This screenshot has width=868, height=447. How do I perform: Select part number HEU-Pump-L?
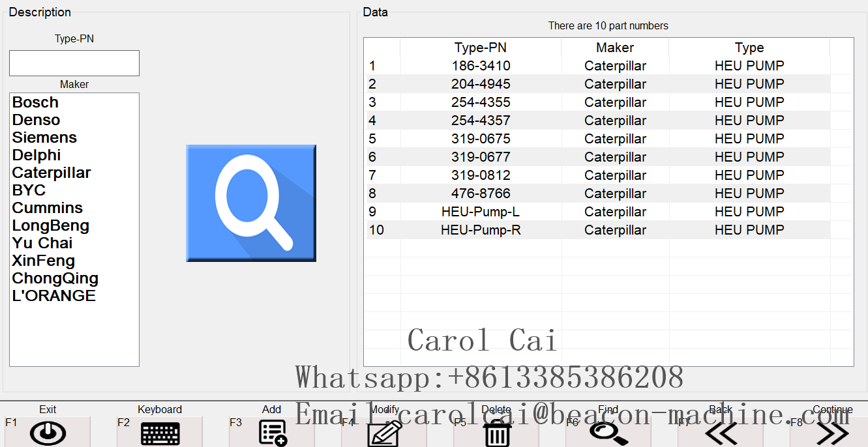pos(481,212)
